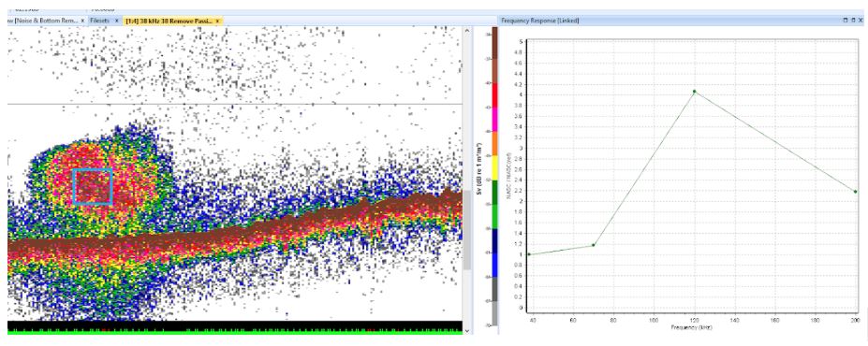The image size is (868, 346).
Task: Maximize the Frequency Response panel
Action: tap(846, 20)
